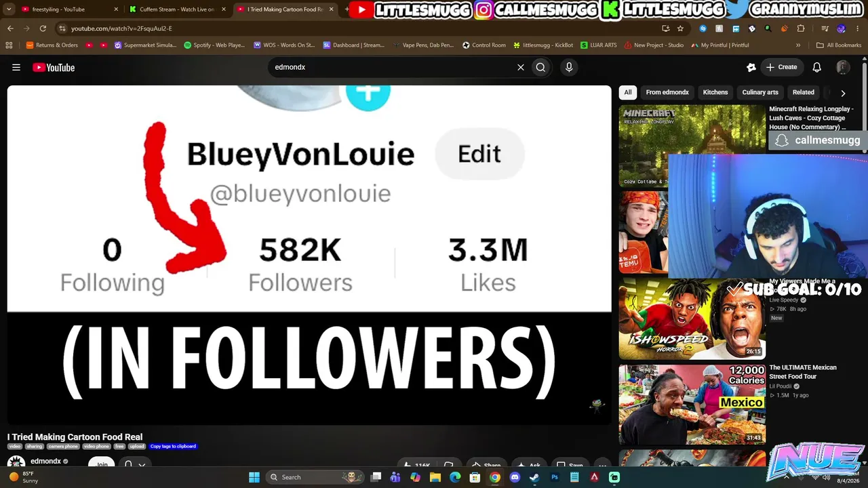Viewport: 868px width, 488px height.
Task: Open the My Printful | Printful bookmark
Action: (720, 45)
